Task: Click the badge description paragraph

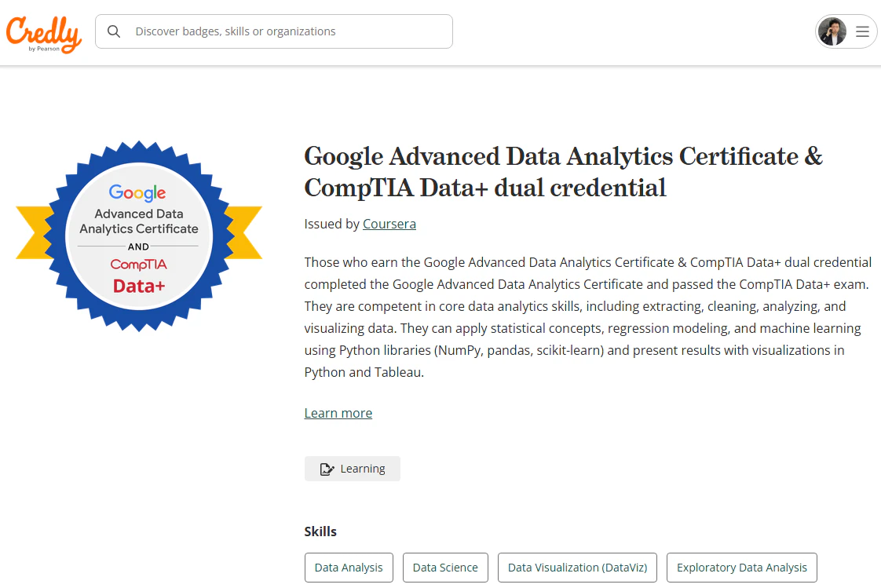Action: [588, 317]
